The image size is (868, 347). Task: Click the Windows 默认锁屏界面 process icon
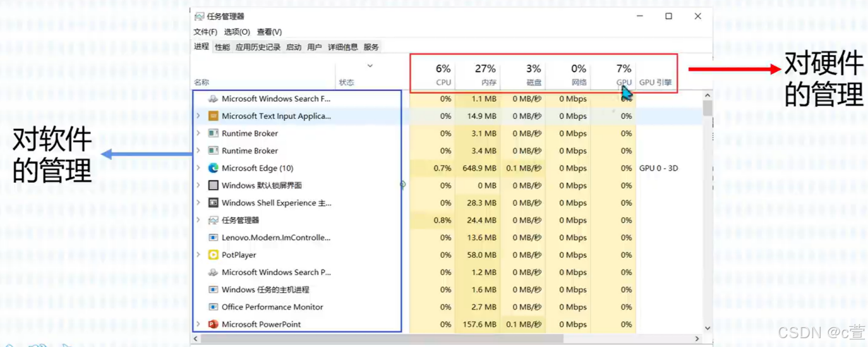[214, 185]
